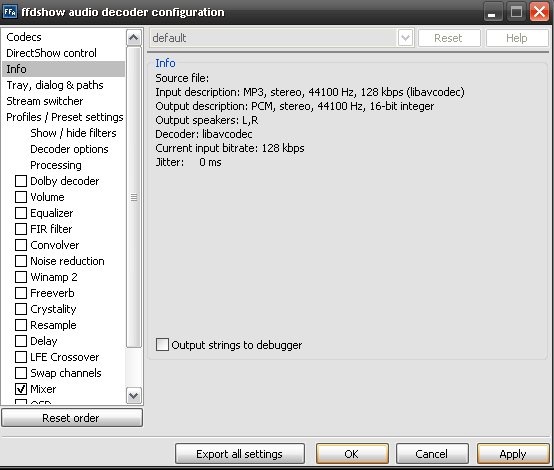
Task: Select the Mixer filter label
Action: click(43, 389)
